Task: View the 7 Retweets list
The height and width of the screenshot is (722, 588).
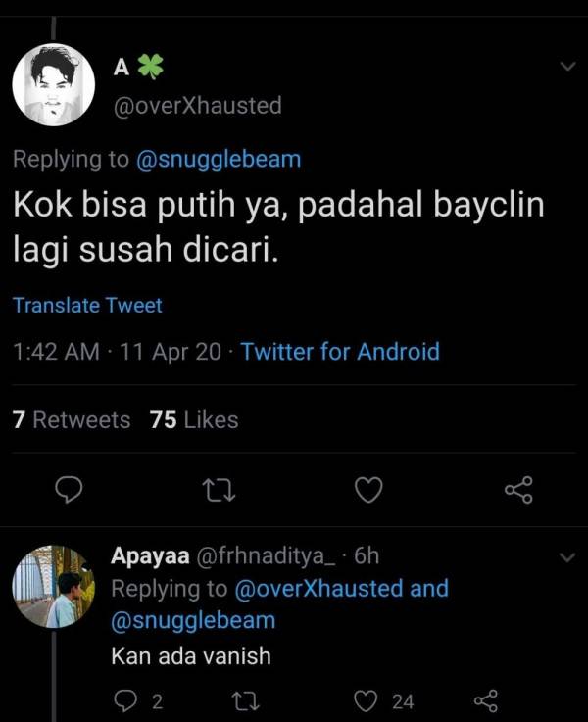Action: 71,420
